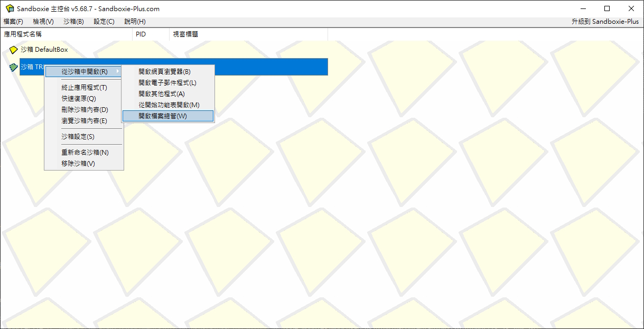This screenshot has height=329, width=644.
Task: Maximize the Sandboxie window
Action: (x=608, y=8)
